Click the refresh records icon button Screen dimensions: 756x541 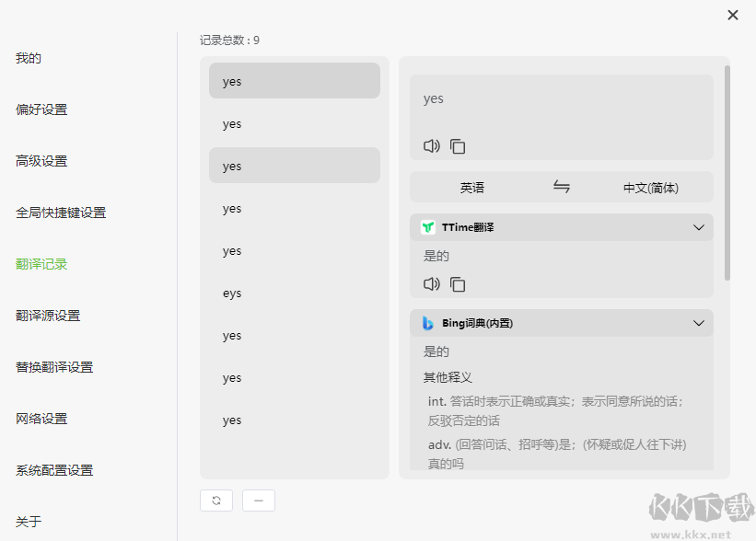216,501
